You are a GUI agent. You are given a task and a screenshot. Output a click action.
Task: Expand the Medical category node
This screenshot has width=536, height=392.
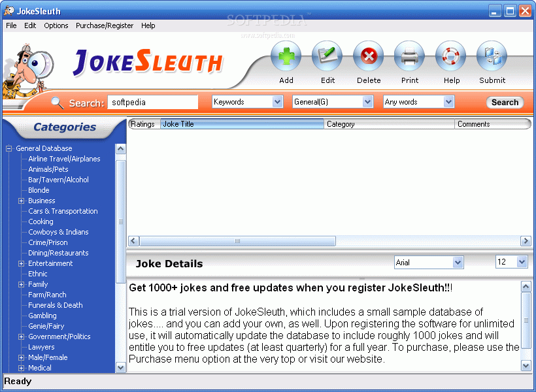pos(21,368)
